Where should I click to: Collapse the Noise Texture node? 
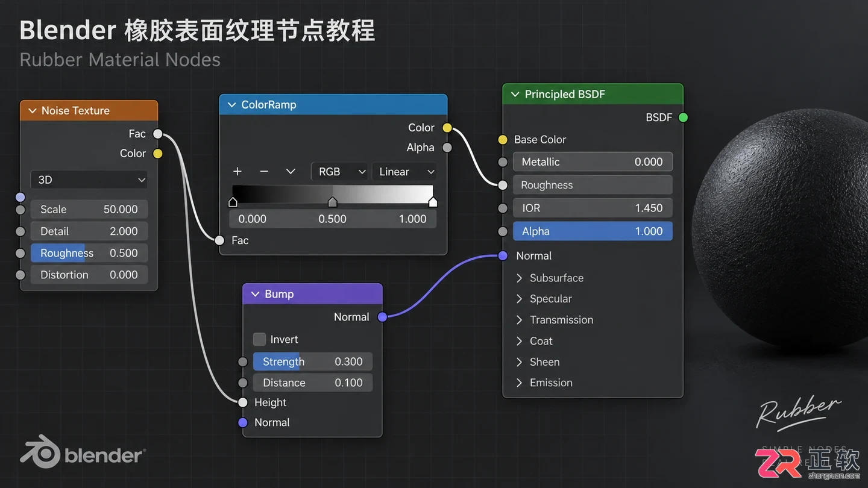(33, 111)
